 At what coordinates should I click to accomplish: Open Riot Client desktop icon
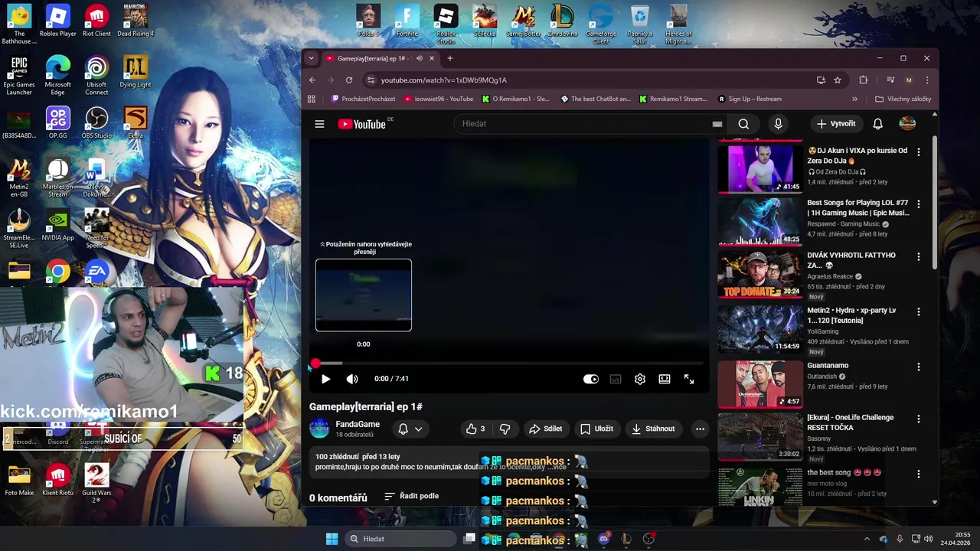(x=96, y=21)
